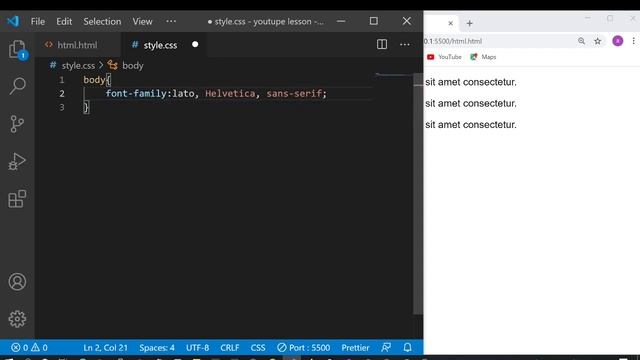This screenshot has height=360, width=640.
Task: Click last 'sit amet consectetur.' paragraph in browser
Action: point(471,124)
